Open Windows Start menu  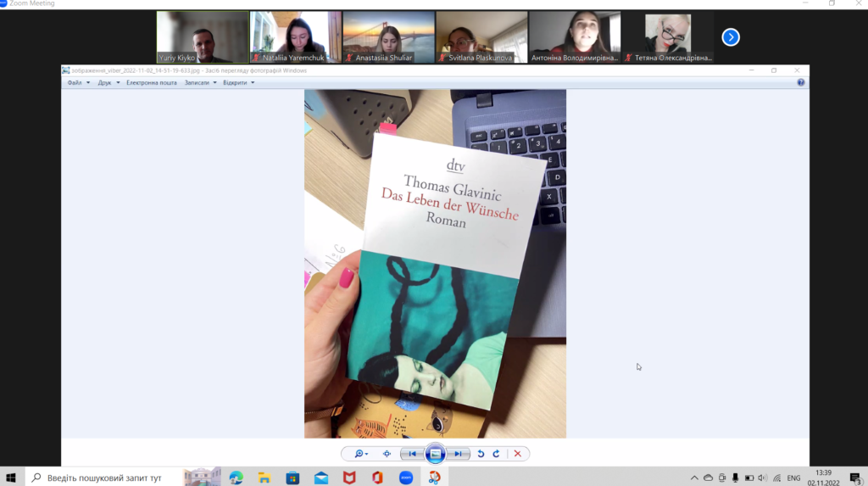[11, 478]
